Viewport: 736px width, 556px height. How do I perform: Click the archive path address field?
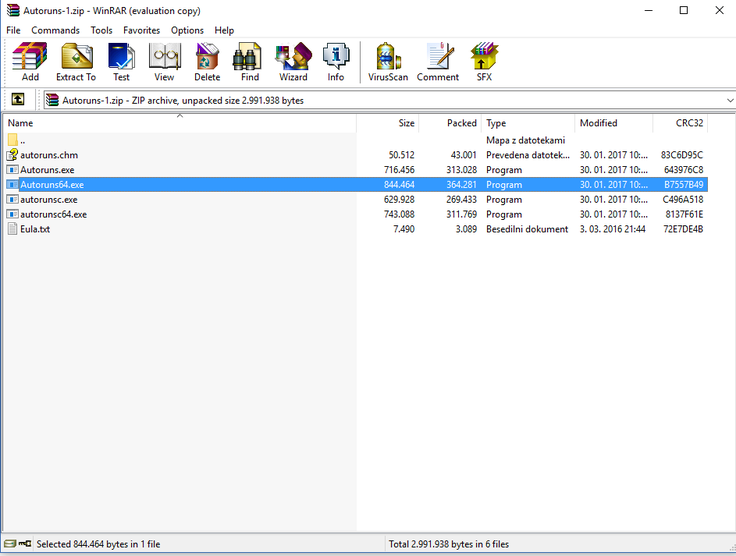(x=390, y=100)
